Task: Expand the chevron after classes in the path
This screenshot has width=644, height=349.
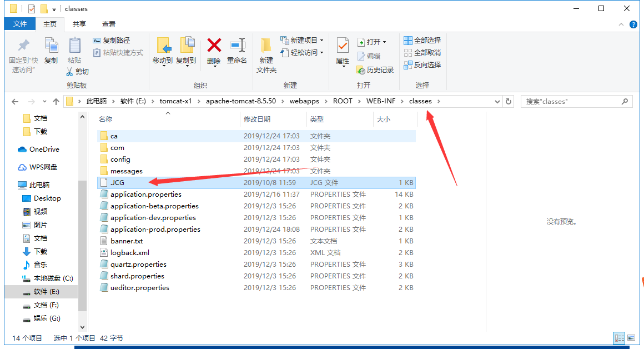Action: tap(439, 101)
